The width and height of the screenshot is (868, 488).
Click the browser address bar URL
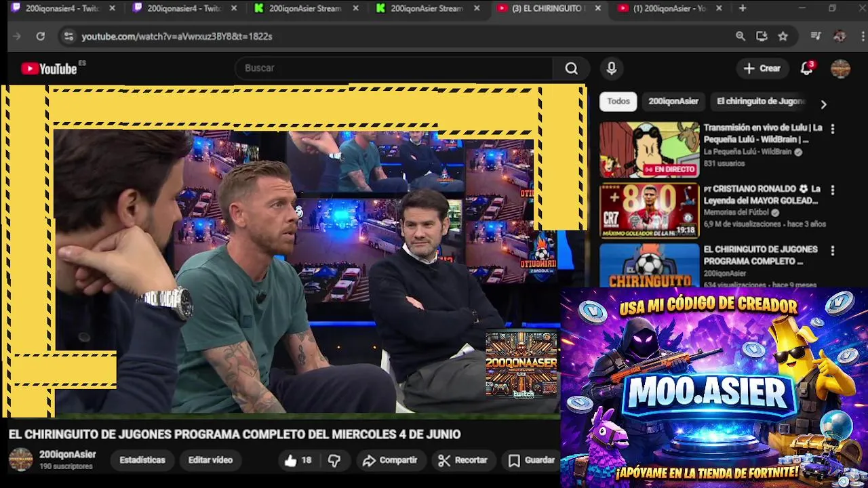177,37
